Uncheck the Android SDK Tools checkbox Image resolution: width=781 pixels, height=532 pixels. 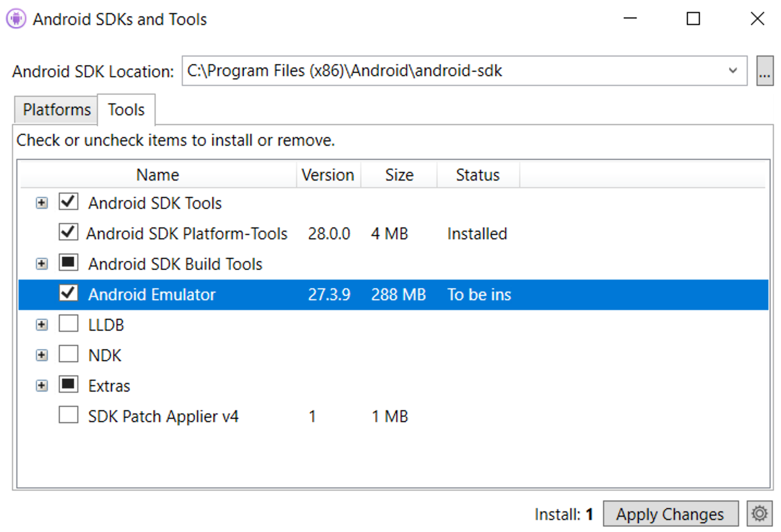(x=69, y=202)
